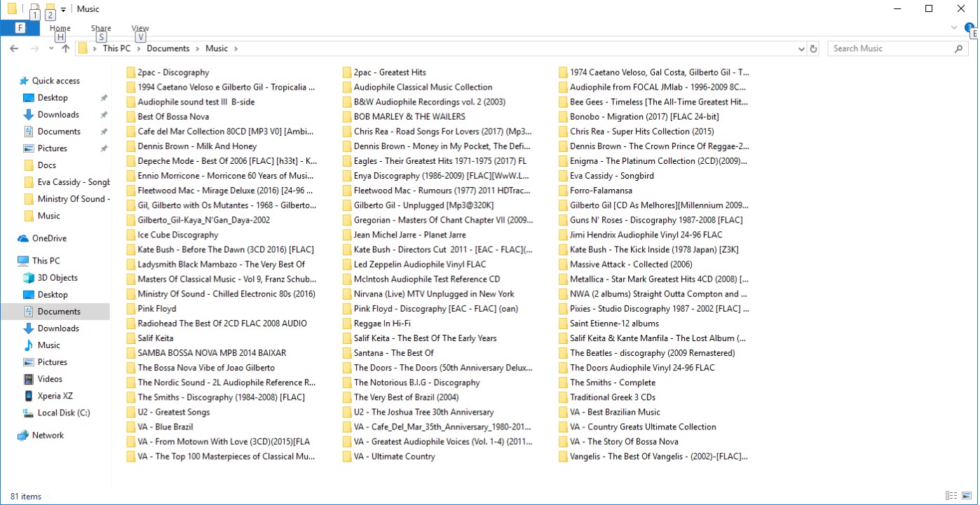This screenshot has height=505, width=980.
Task: Open recent locations dropdown arrow
Action: 51,49
